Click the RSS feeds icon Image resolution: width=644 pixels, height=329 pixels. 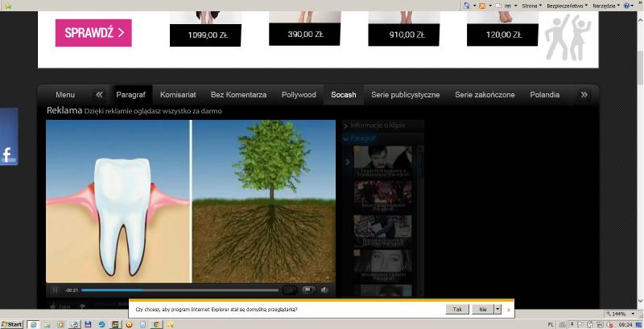483,5
